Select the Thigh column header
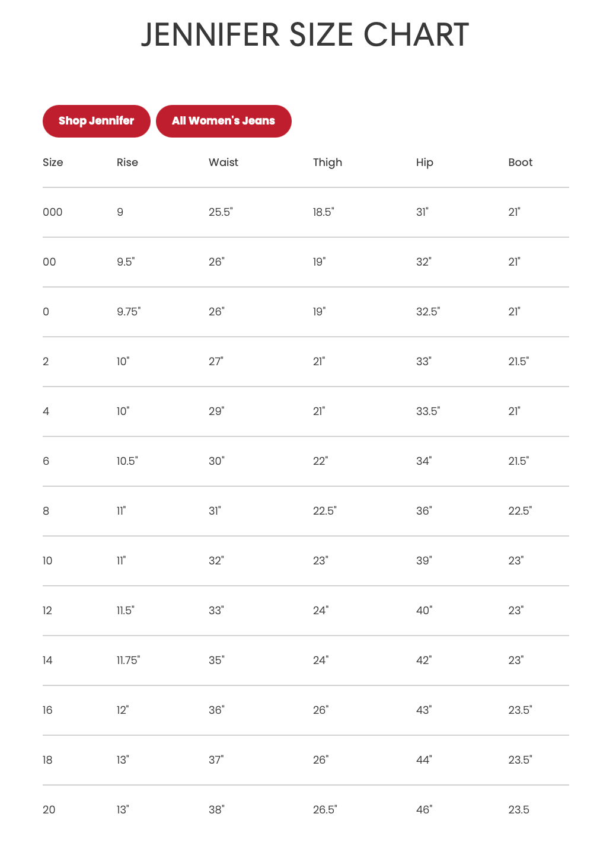Image resolution: width=600 pixels, height=868 pixels. (327, 162)
